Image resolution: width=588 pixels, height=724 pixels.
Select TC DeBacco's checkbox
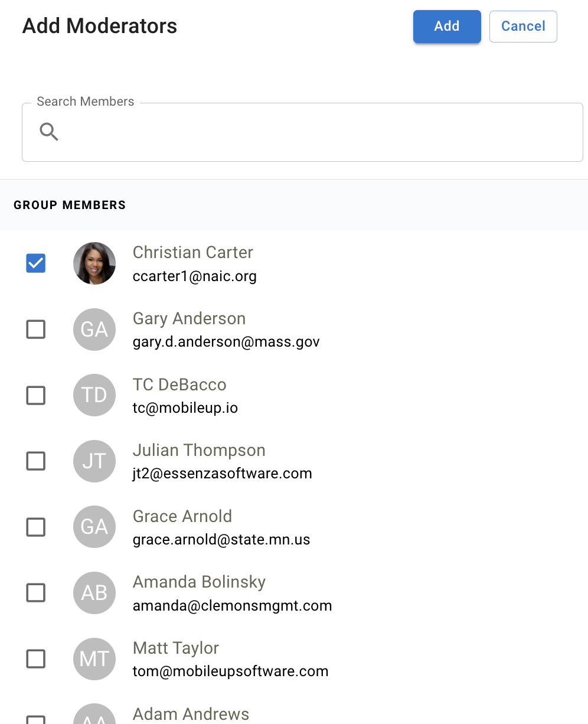36,396
